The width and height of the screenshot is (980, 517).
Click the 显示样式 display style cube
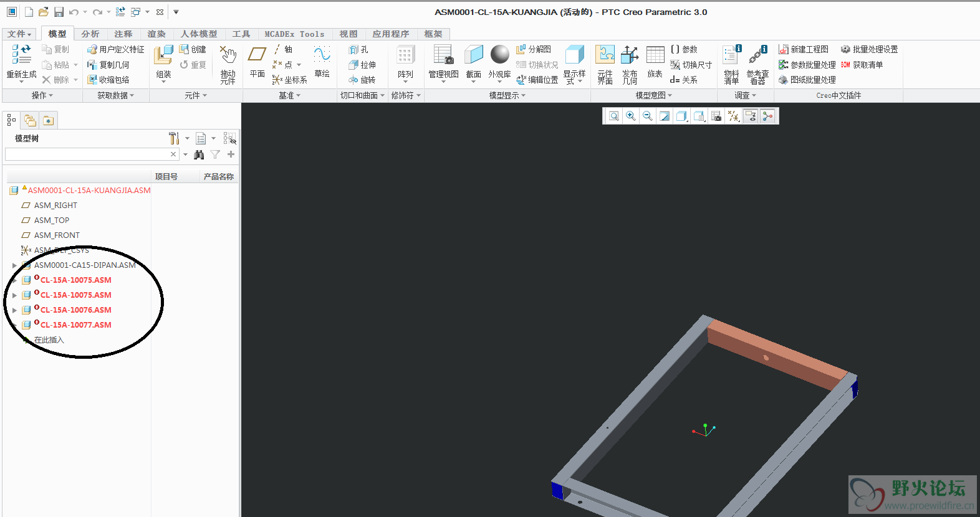574,55
